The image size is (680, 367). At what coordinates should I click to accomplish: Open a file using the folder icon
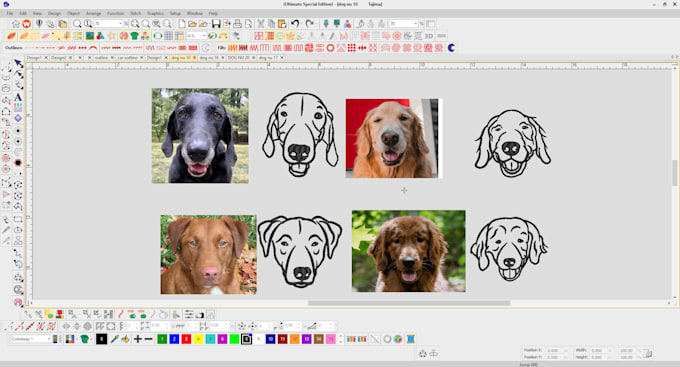pyautogui.click(x=193, y=23)
